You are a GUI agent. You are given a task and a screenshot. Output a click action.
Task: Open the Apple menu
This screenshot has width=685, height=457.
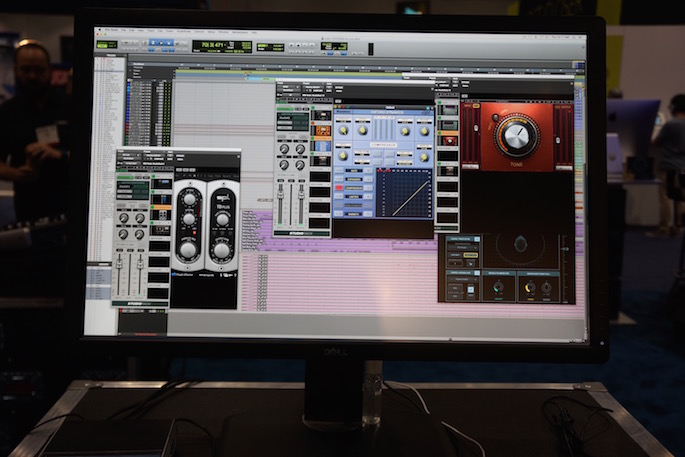pos(100,30)
